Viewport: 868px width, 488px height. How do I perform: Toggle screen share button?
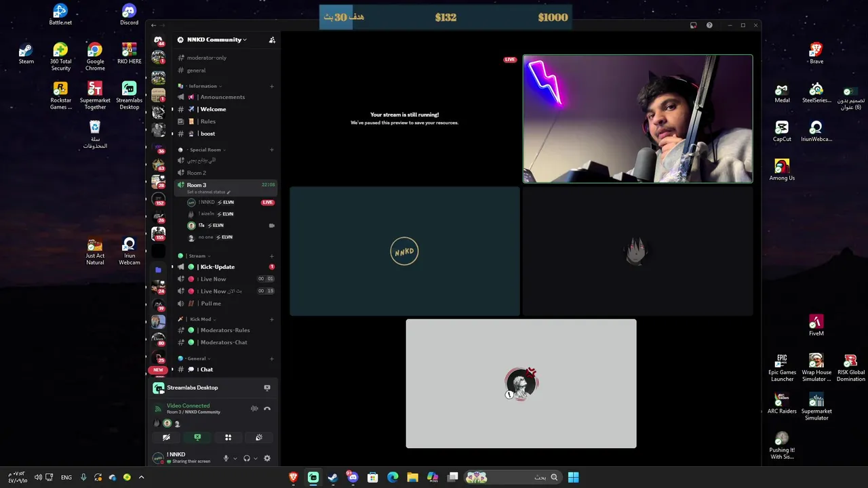[x=197, y=437]
